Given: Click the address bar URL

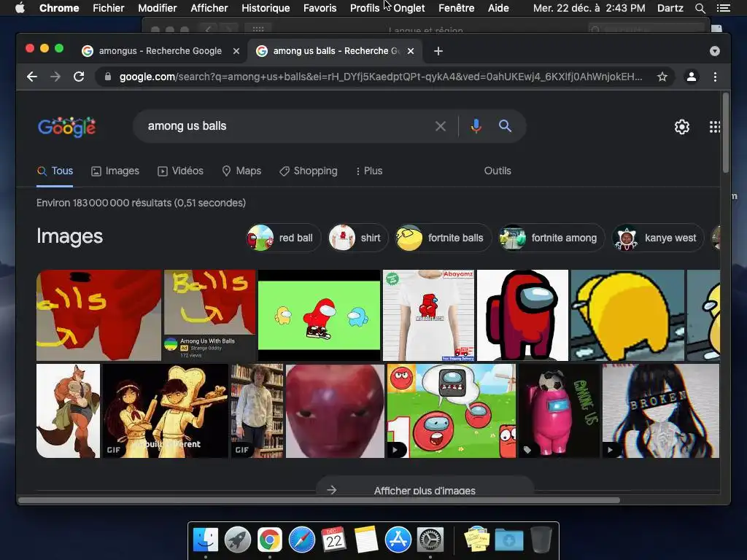Looking at the screenshot, I should [x=380, y=77].
